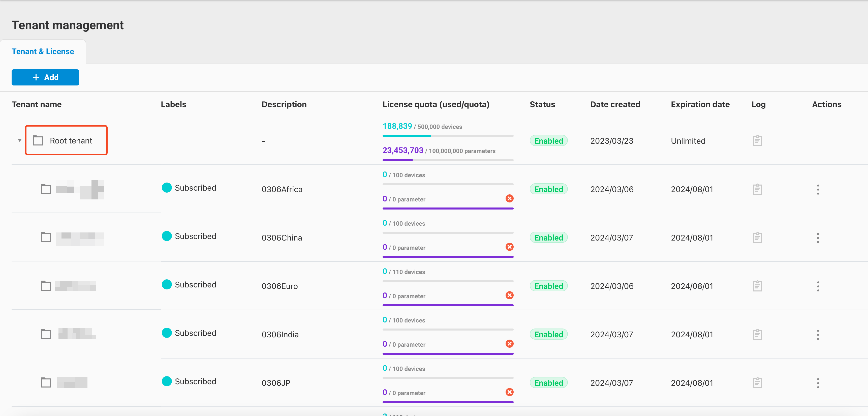Open the actions menu for the 0306Euro tenant
The width and height of the screenshot is (868, 416).
click(818, 286)
